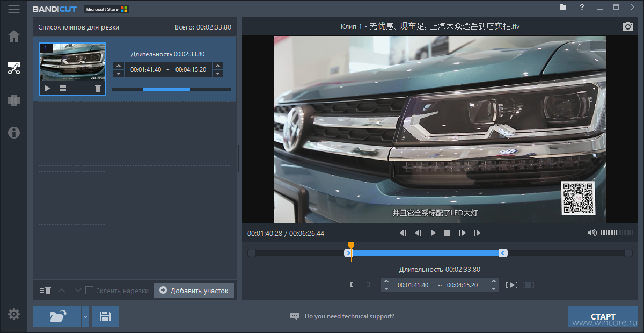This screenshot has width=644, height=333.
Task: Click the time range field below timeline
Action: pos(440,285)
